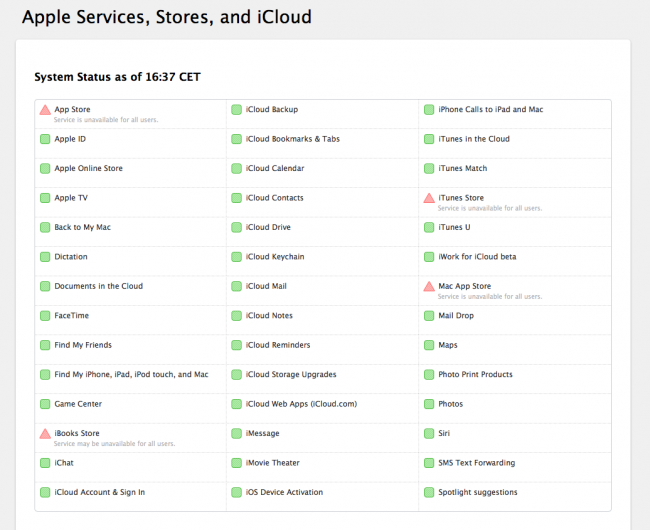Click the green status icon for Spotlight suggestions
The width and height of the screenshot is (650, 530).
coord(429,492)
